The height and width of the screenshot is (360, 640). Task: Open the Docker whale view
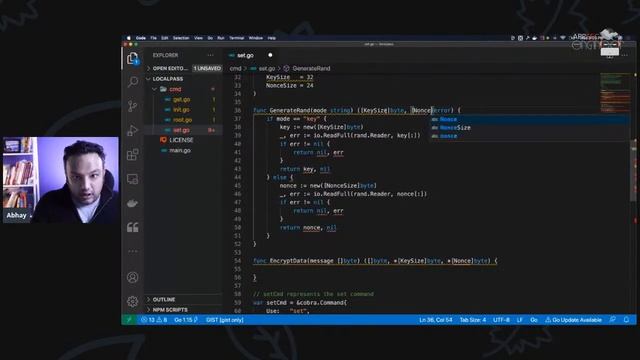coord(133,203)
